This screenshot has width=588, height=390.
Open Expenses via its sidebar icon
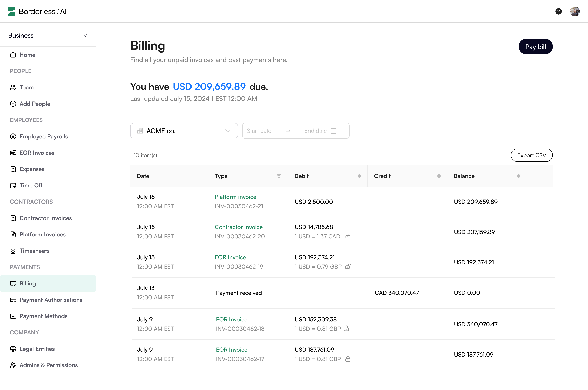point(13,169)
